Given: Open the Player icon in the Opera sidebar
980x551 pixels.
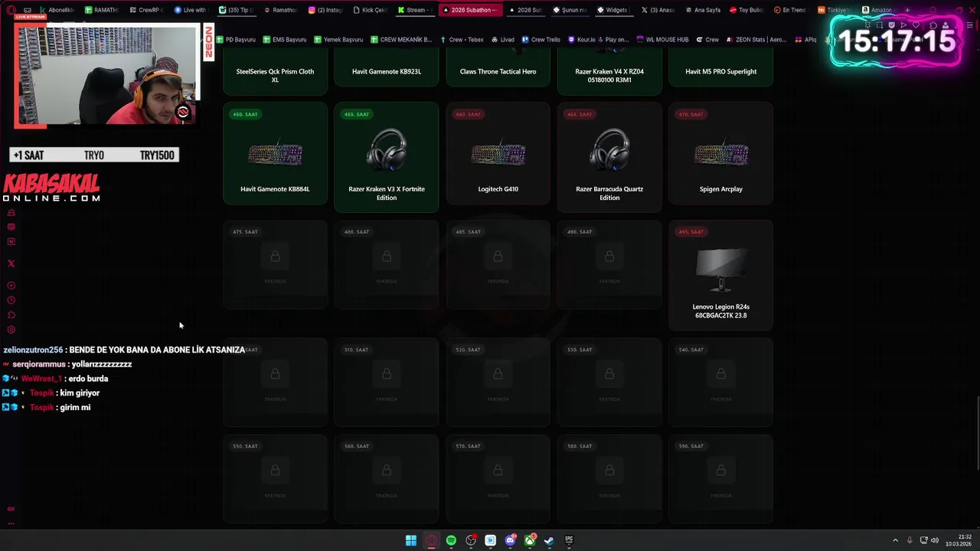Looking at the screenshot, I should tap(11, 285).
